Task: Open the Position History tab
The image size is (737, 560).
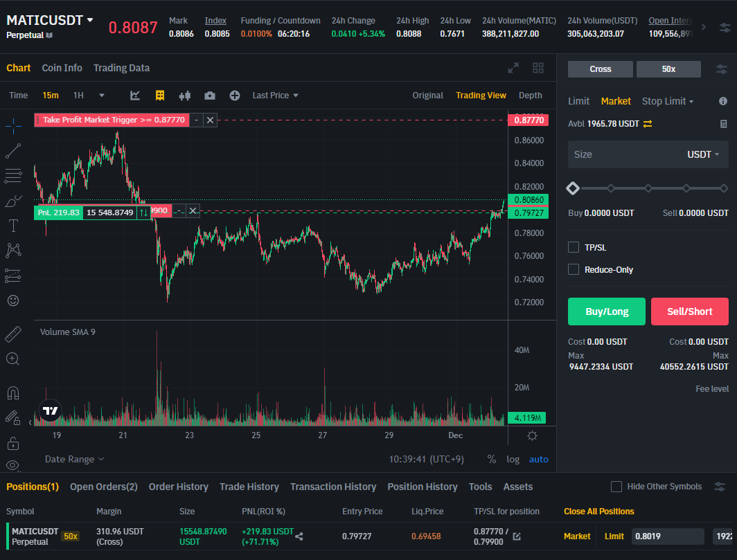Action: [423, 487]
